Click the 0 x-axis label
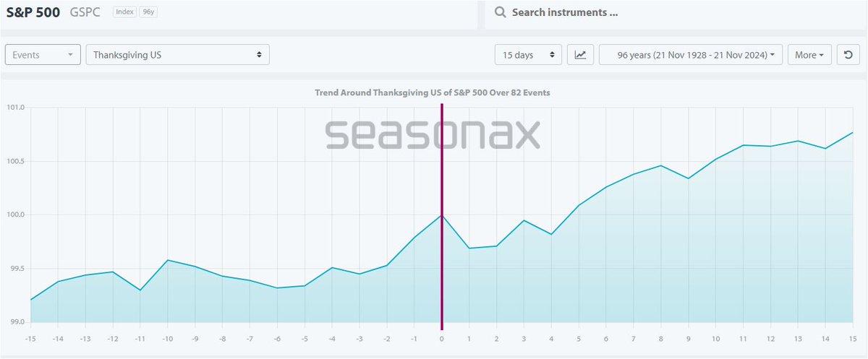868x359 pixels. tap(441, 338)
